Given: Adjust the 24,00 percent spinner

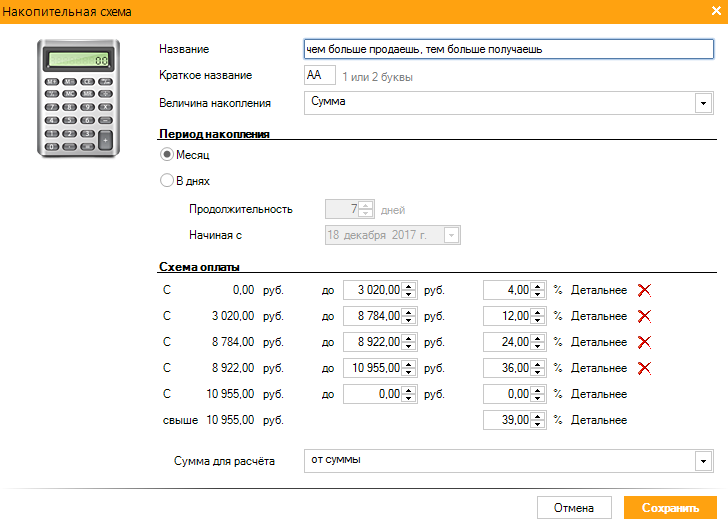Looking at the screenshot, I should (537, 342).
